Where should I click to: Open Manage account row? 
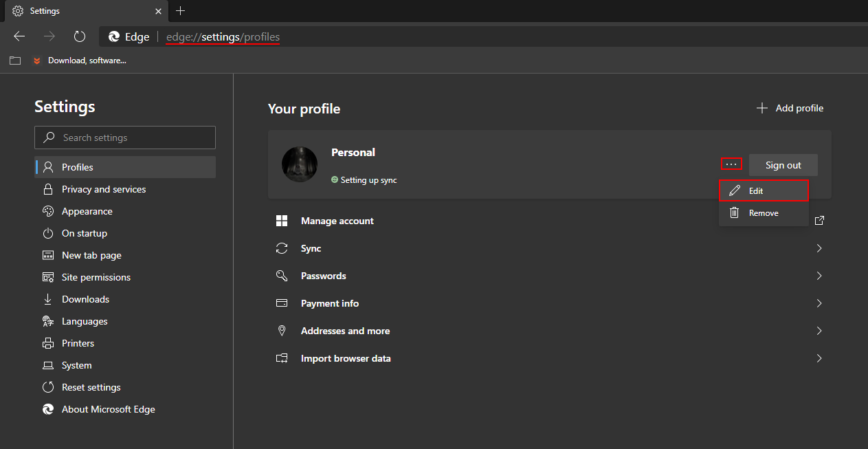pos(550,221)
